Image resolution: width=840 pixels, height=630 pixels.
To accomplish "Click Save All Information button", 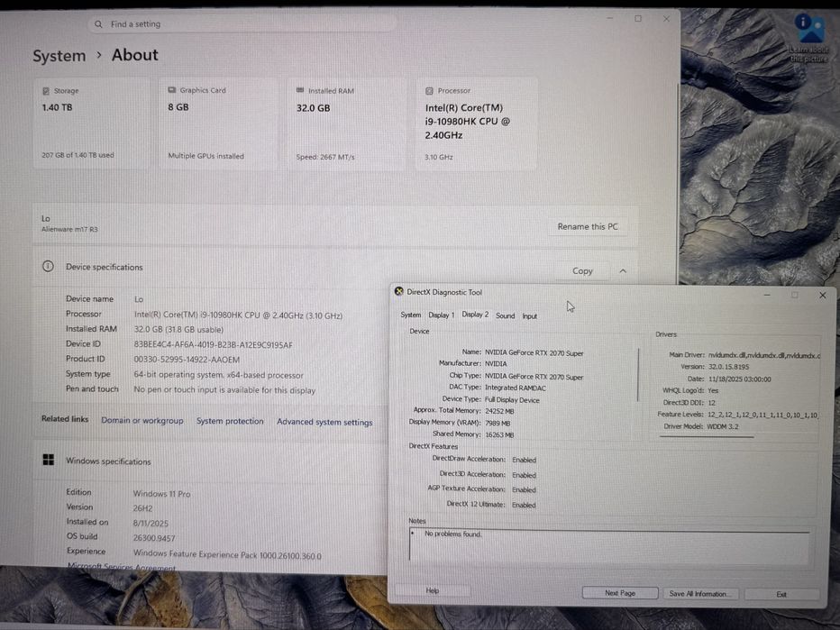I will click(x=701, y=594).
